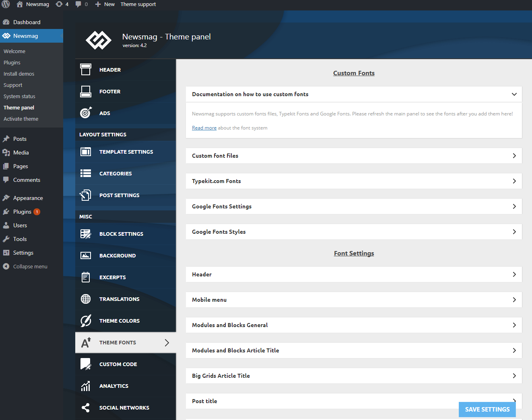Click the Theme Fonts letter icon

click(86, 342)
